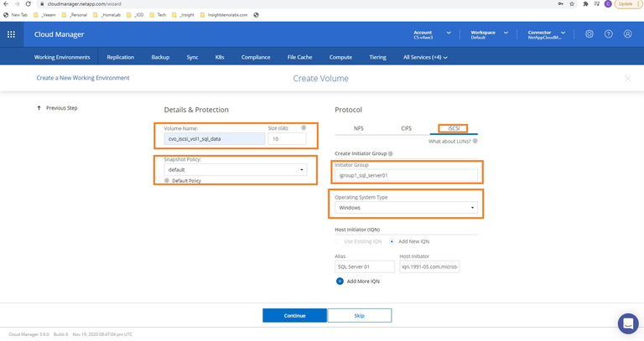
Task: Open the Operating System Type dropdown
Action: click(x=406, y=207)
